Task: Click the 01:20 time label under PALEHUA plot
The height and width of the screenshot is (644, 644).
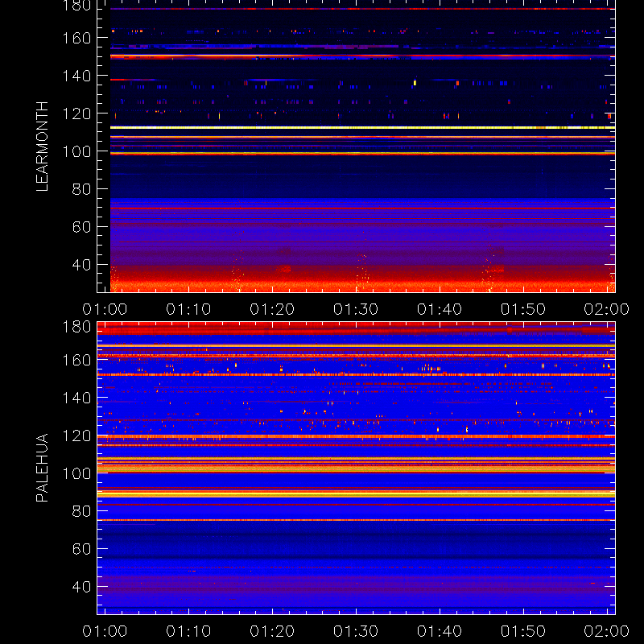Action: (x=272, y=631)
